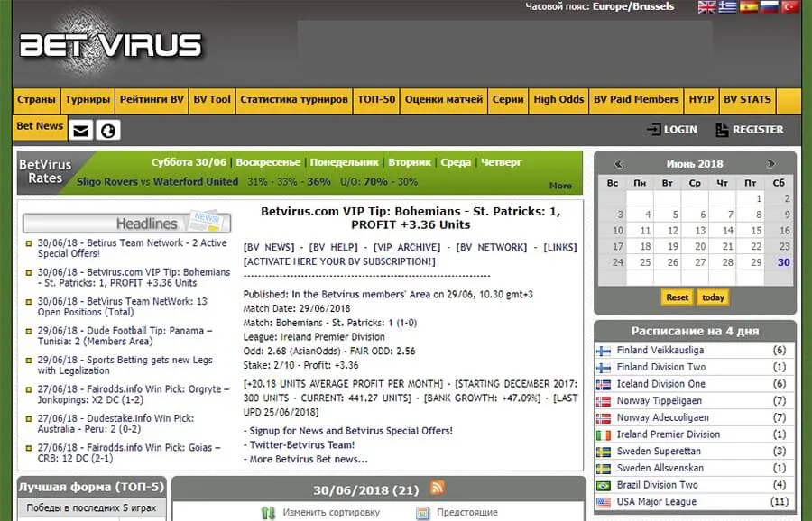Open HYIP menu item

701,100
